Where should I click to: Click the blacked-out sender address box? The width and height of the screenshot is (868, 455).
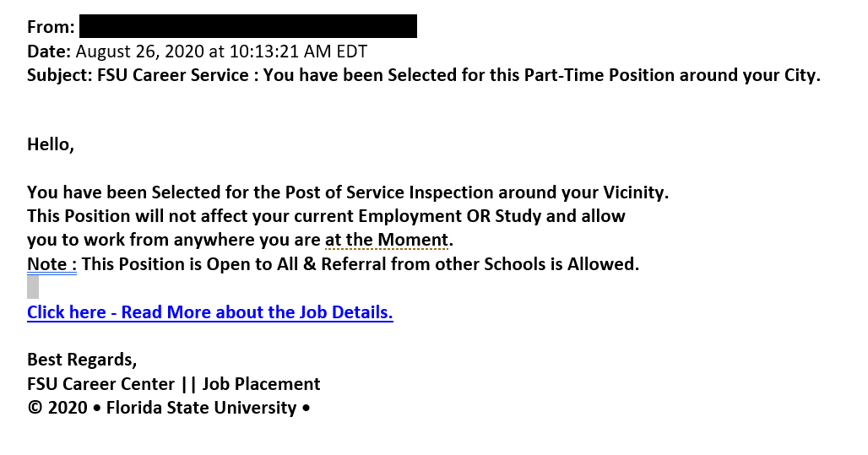coord(248,26)
